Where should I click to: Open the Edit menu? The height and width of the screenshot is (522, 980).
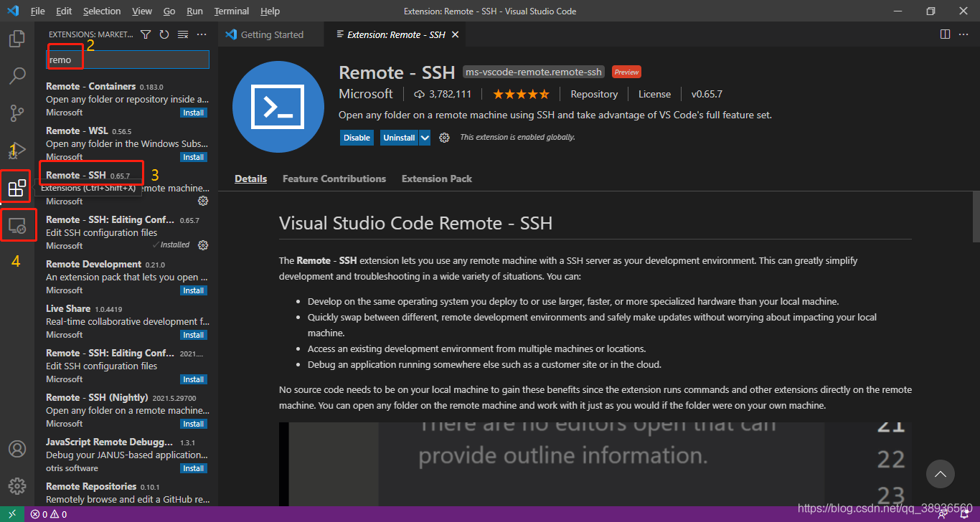click(x=64, y=11)
